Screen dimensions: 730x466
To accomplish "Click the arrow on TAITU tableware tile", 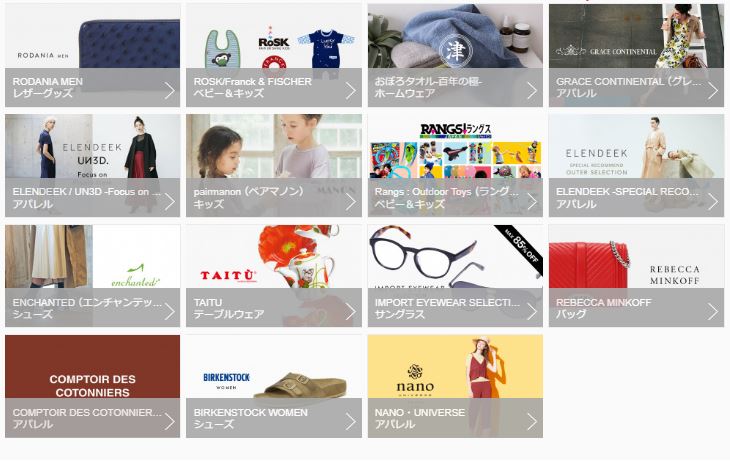I will point(351,311).
